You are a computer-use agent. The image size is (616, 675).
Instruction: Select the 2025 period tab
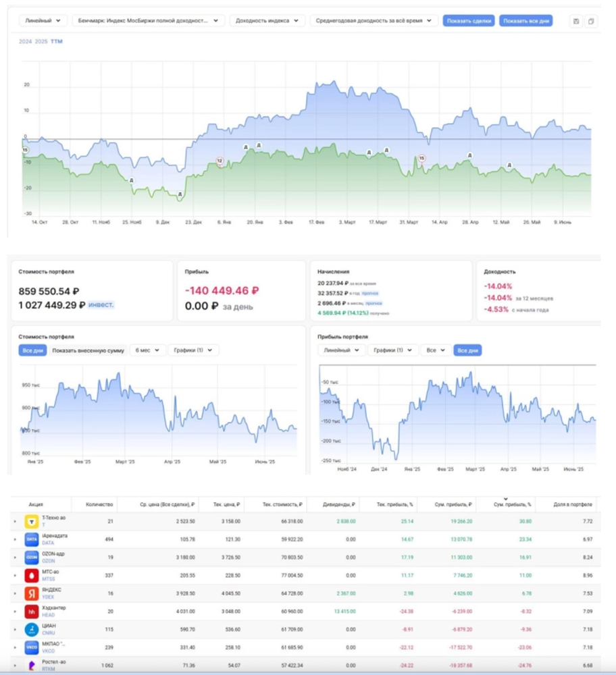[41, 41]
